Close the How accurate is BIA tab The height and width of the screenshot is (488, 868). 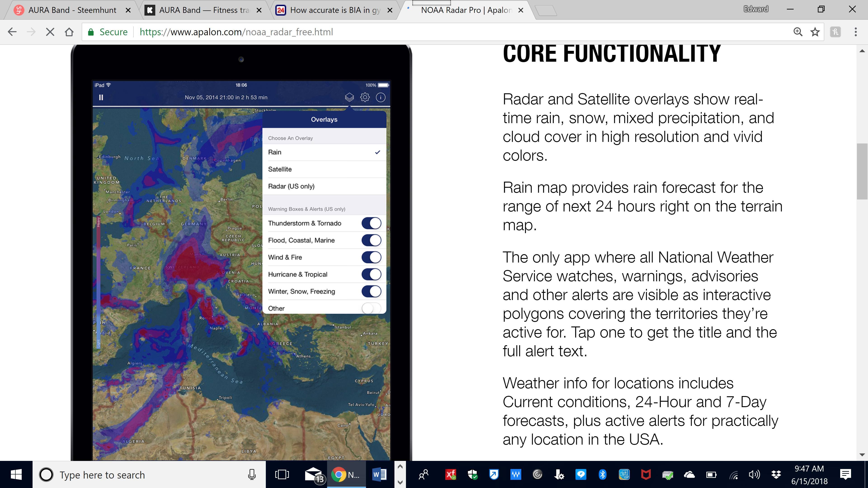(x=390, y=10)
